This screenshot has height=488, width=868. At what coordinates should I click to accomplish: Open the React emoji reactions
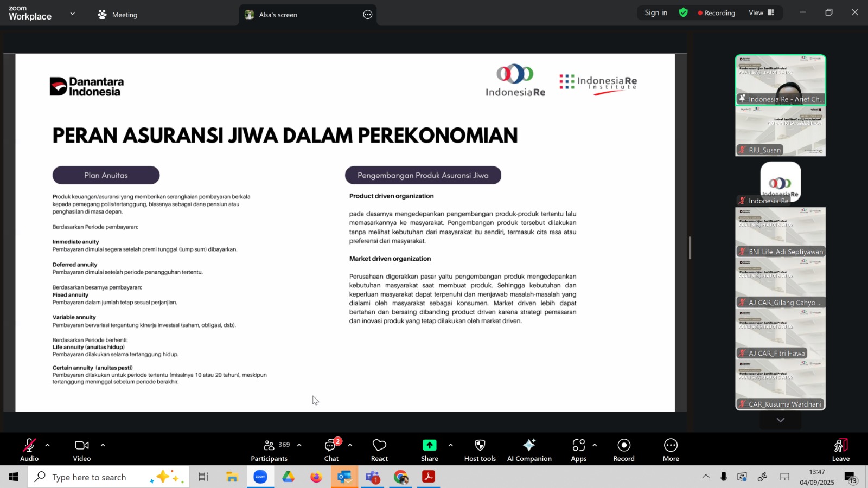pos(379,450)
